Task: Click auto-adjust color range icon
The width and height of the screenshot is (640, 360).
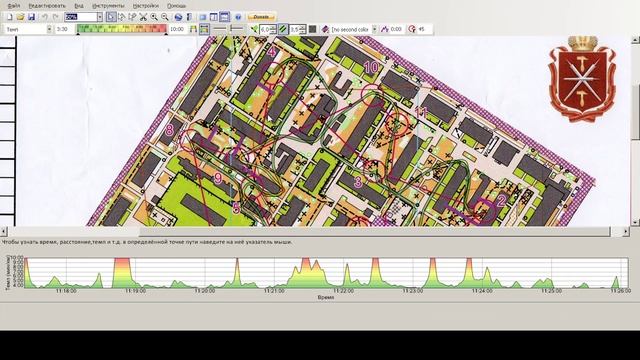Action: 193,29
